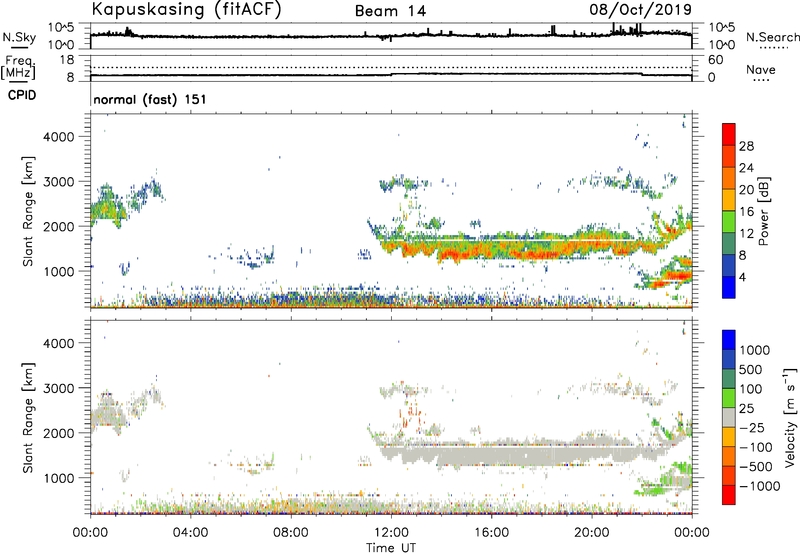Click the "-100" velocity colorbar value
The image size is (800, 554).
click(756, 447)
